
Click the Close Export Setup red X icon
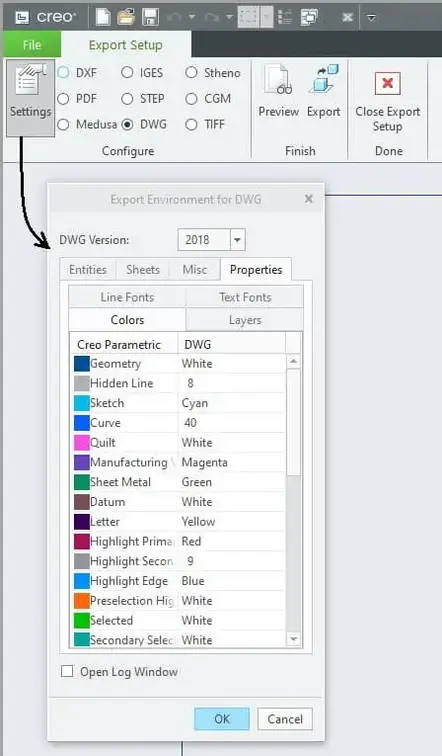pyautogui.click(x=388, y=83)
